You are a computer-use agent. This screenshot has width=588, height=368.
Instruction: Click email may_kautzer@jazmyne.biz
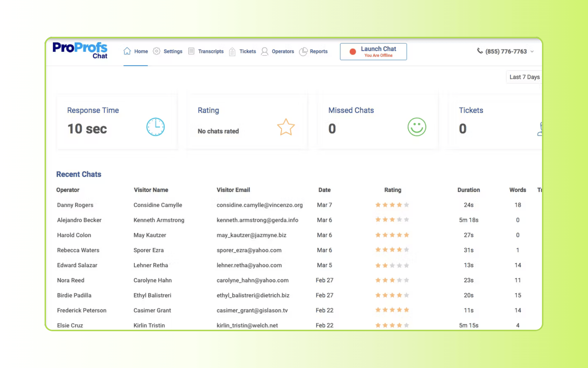pyautogui.click(x=252, y=235)
